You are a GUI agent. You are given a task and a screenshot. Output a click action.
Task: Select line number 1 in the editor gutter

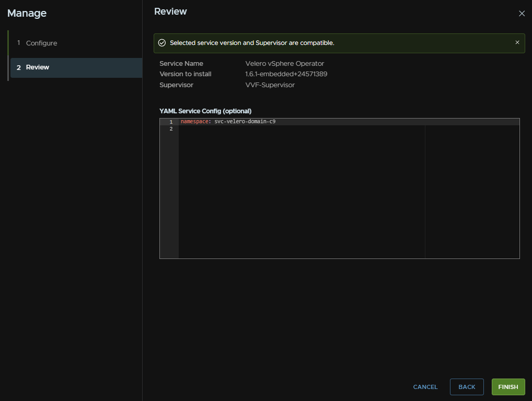coord(171,122)
